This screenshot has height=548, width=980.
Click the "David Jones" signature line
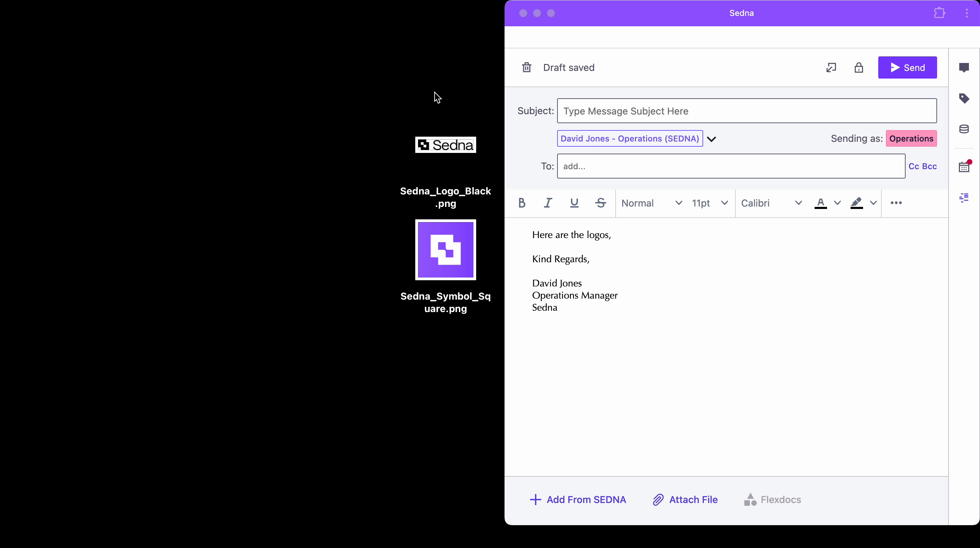557,283
